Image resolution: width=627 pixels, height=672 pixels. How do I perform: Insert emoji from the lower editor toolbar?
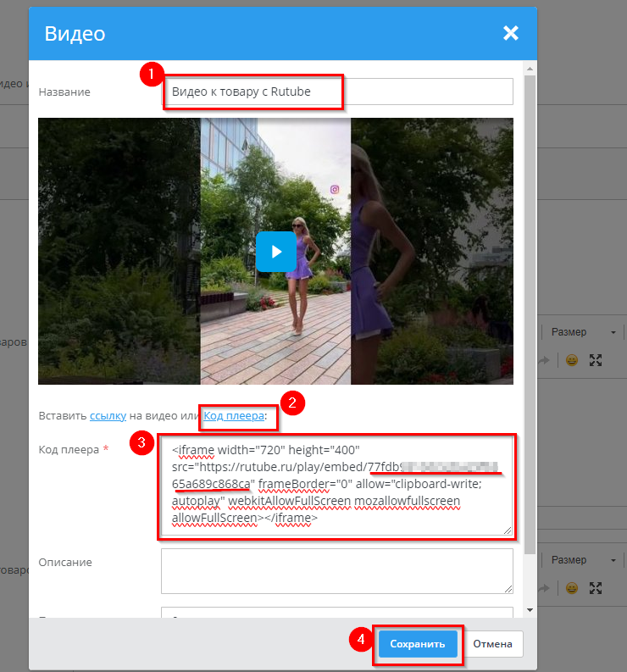(x=572, y=588)
